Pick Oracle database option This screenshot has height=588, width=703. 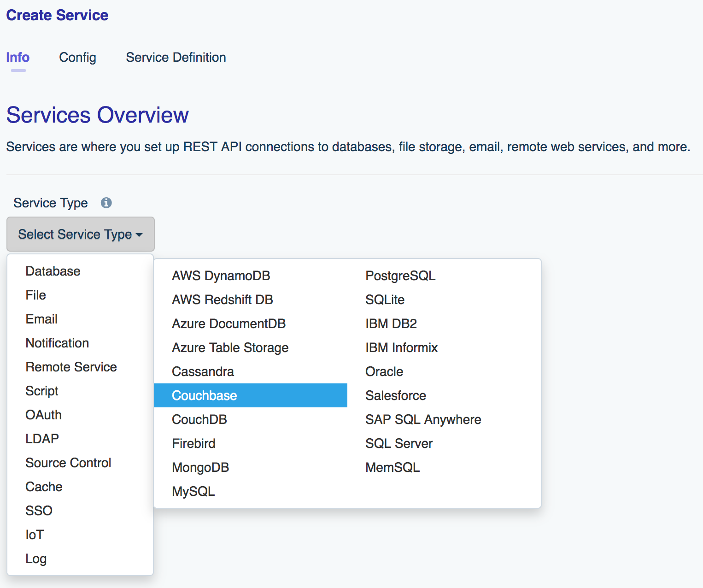pyautogui.click(x=444, y=371)
